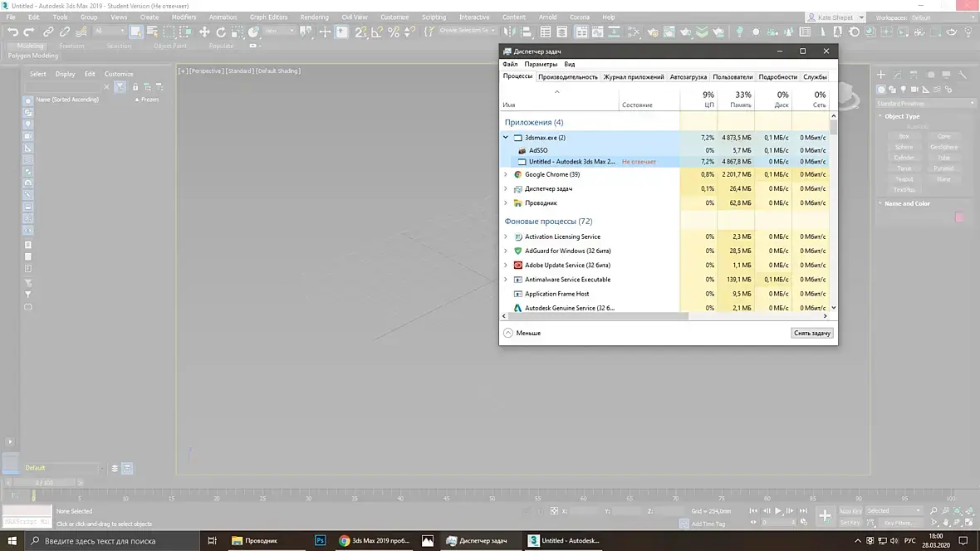Toggle the lock icon in scene explorer
The width and height of the screenshot is (980, 551).
(x=135, y=87)
